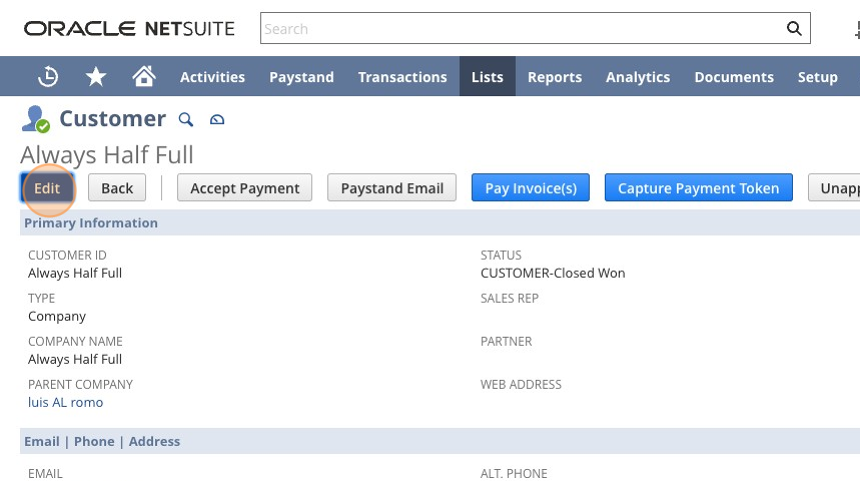
Task: Open the Transactions menu
Action: [x=403, y=77]
